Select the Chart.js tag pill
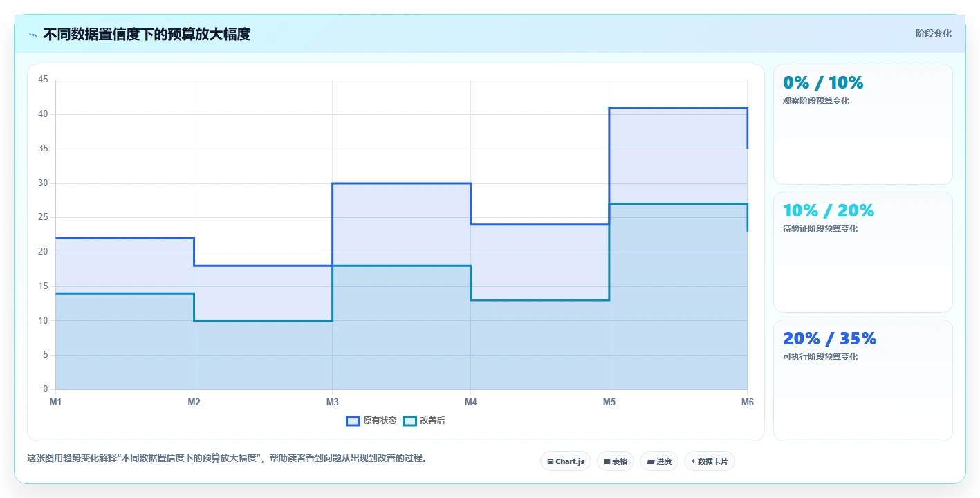The height and width of the screenshot is (498, 980). (566, 461)
